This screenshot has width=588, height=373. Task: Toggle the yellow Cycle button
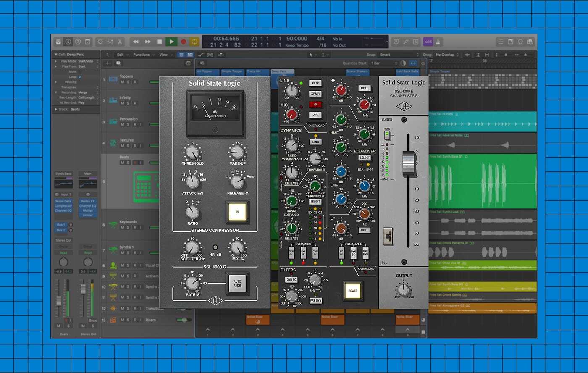pyautogui.click(x=194, y=42)
